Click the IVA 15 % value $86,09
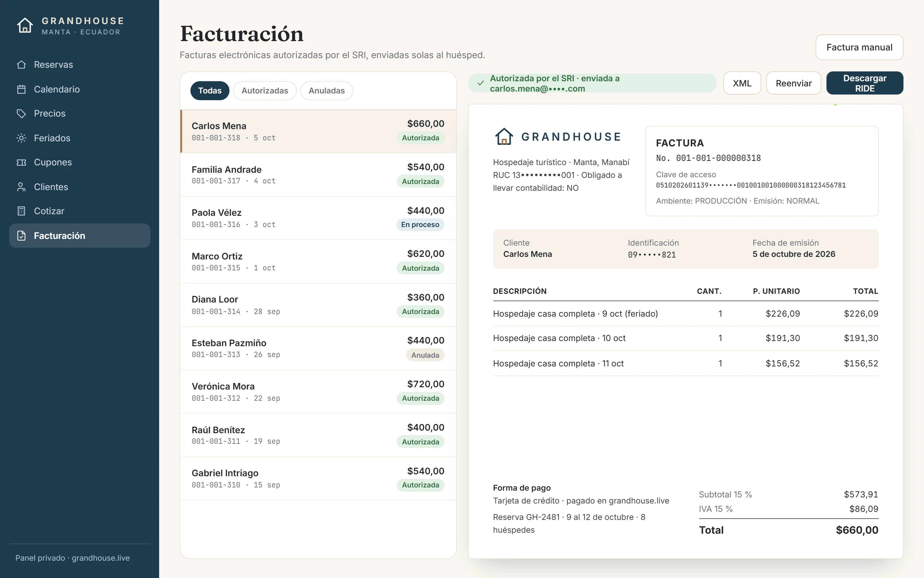Viewport: 924px width, 578px height. click(x=864, y=509)
